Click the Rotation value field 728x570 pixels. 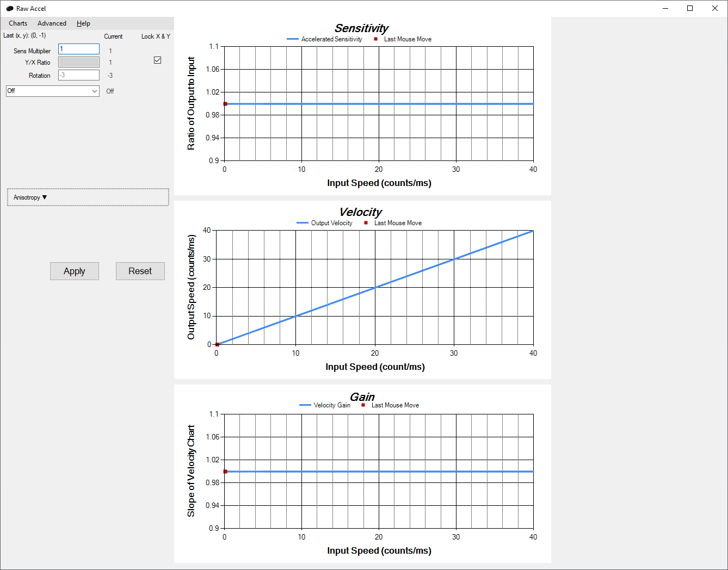[79, 75]
